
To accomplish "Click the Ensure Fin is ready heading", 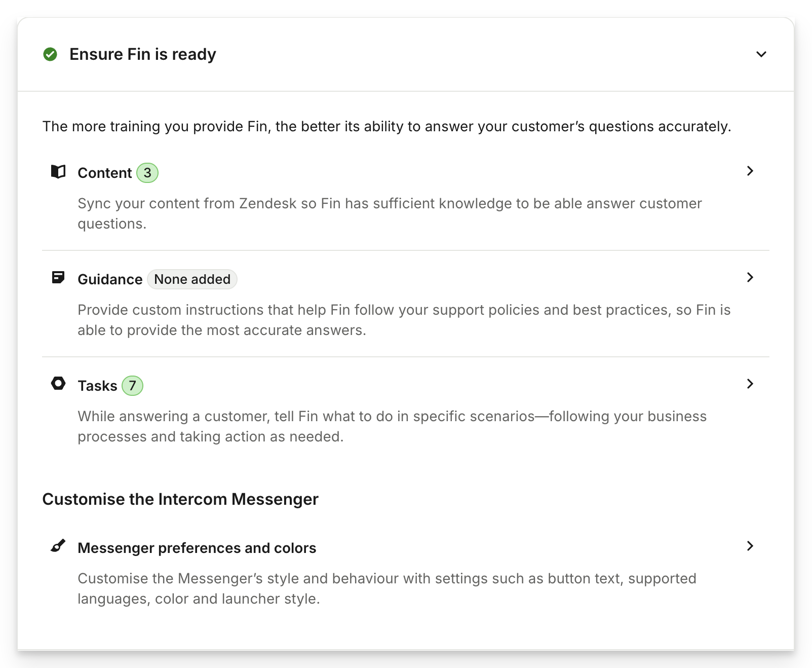I will click(143, 54).
